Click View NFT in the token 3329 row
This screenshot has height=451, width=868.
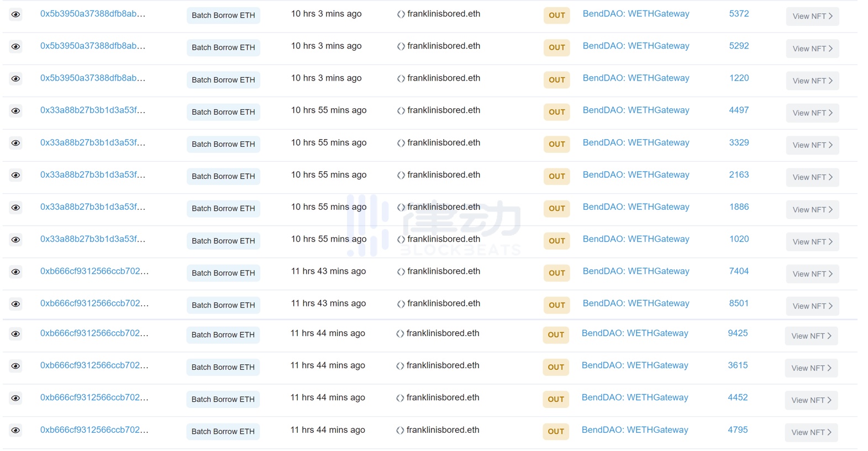(x=812, y=145)
